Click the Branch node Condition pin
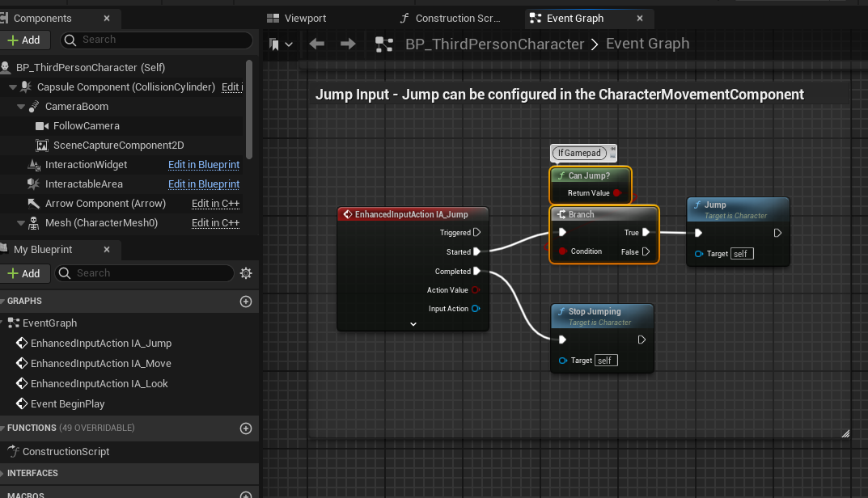 coord(563,251)
